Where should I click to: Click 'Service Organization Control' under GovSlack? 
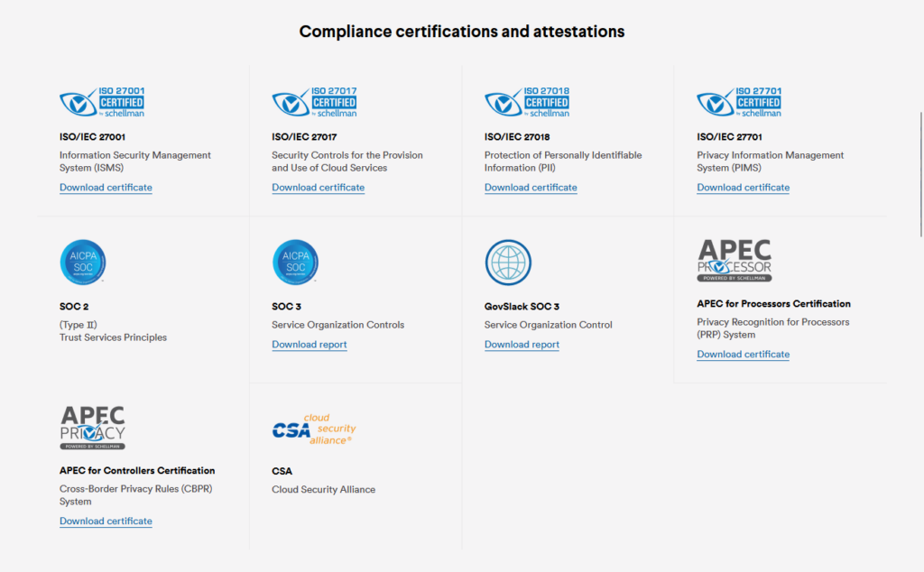[548, 325]
